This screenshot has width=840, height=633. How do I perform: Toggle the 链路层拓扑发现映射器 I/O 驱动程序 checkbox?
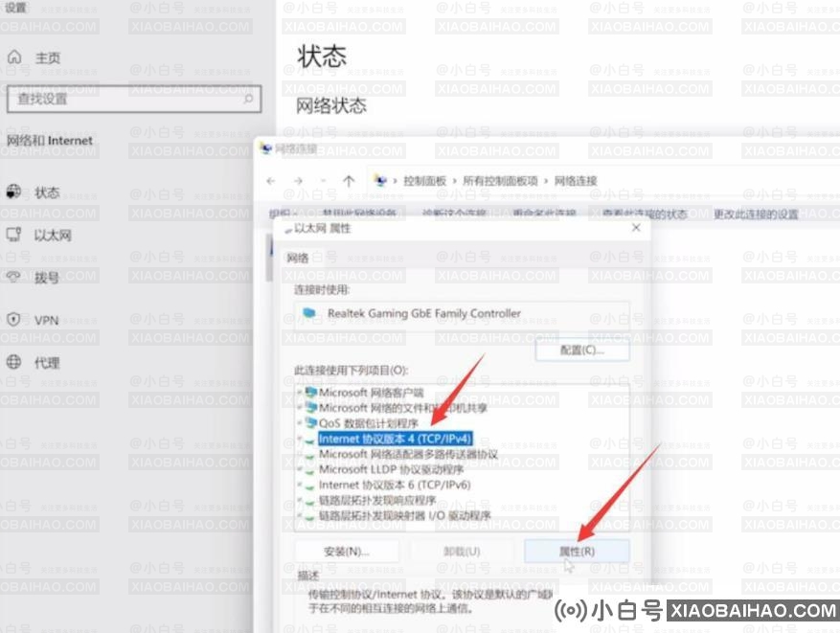pyautogui.click(x=300, y=516)
